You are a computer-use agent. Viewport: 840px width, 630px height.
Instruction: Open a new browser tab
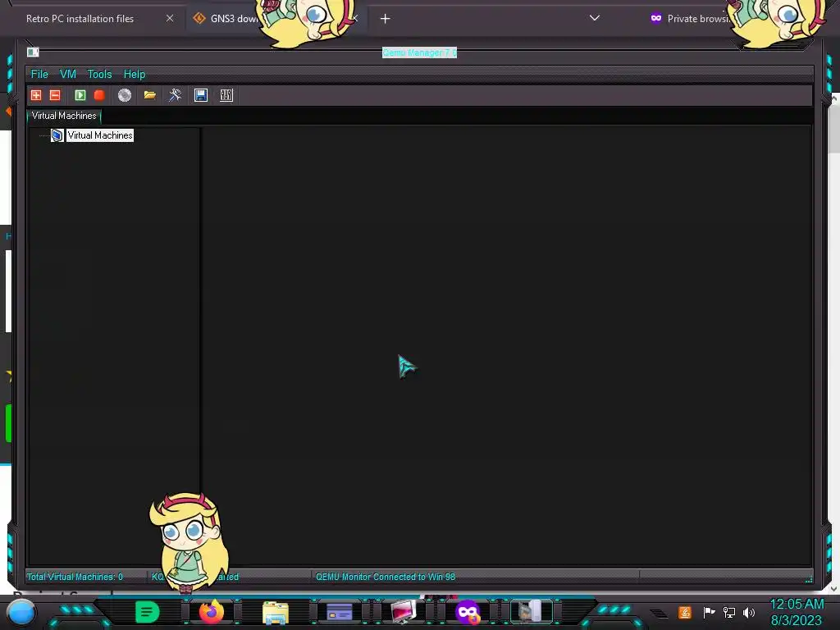pyautogui.click(x=386, y=19)
